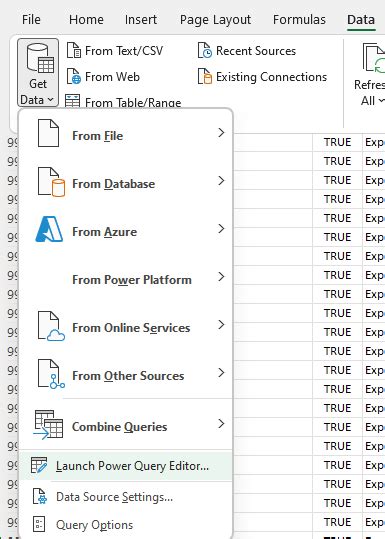The width and height of the screenshot is (385, 539).
Task: Open the File tab
Action: [31, 20]
